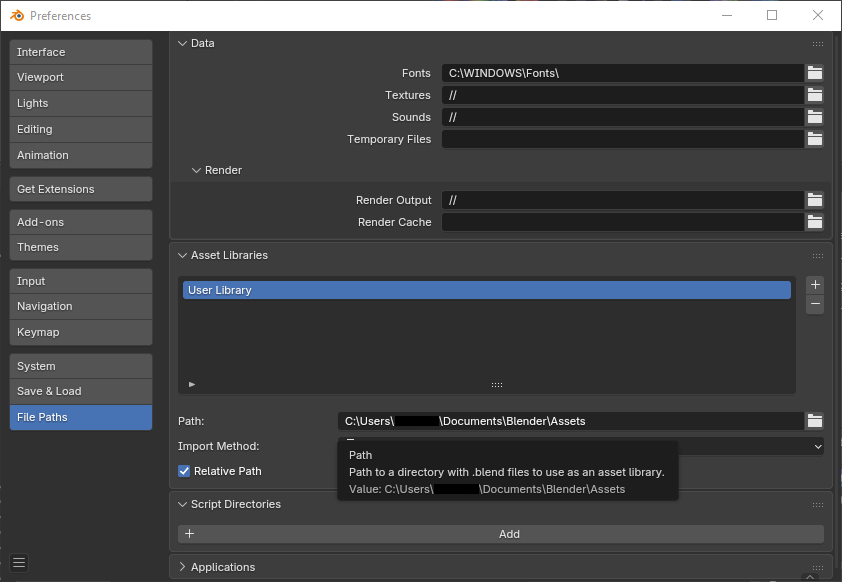Browse folder for asset library Path
The width and height of the screenshot is (842, 582).
pyautogui.click(x=815, y=421)
